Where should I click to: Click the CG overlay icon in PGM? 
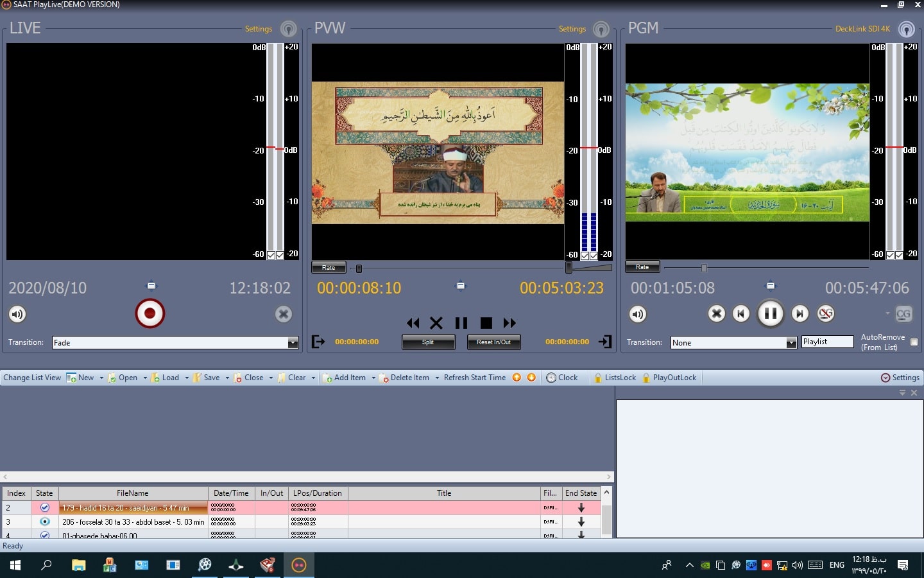(x=903, y=314)
